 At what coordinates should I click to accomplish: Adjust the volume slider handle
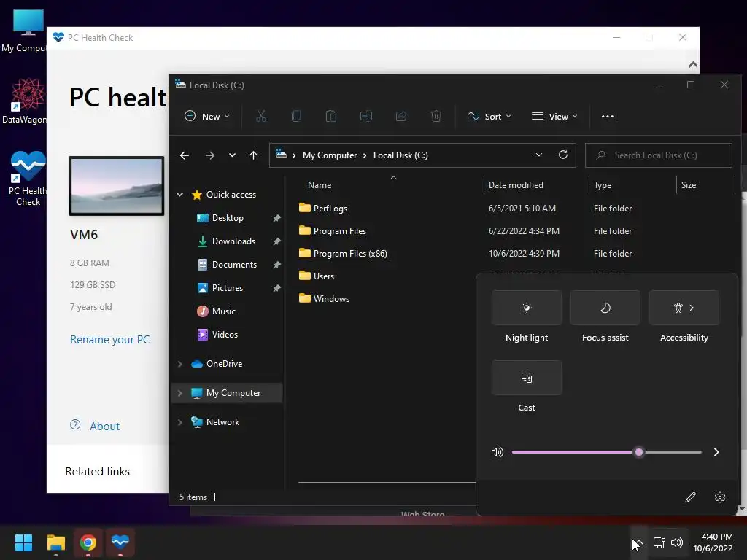(639, 452)
